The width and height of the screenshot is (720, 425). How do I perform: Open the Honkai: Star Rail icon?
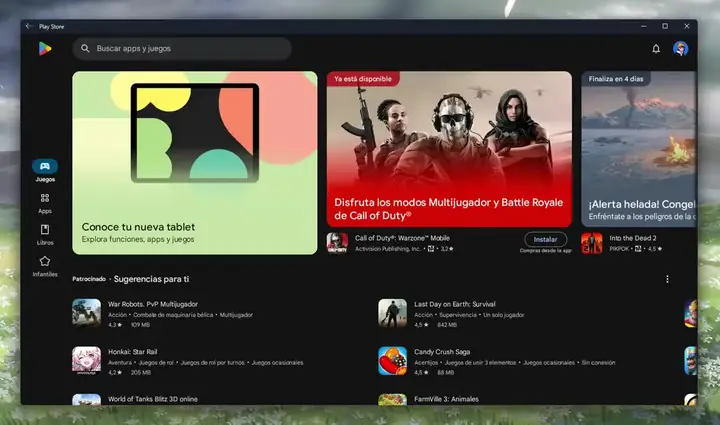(86, 361)
